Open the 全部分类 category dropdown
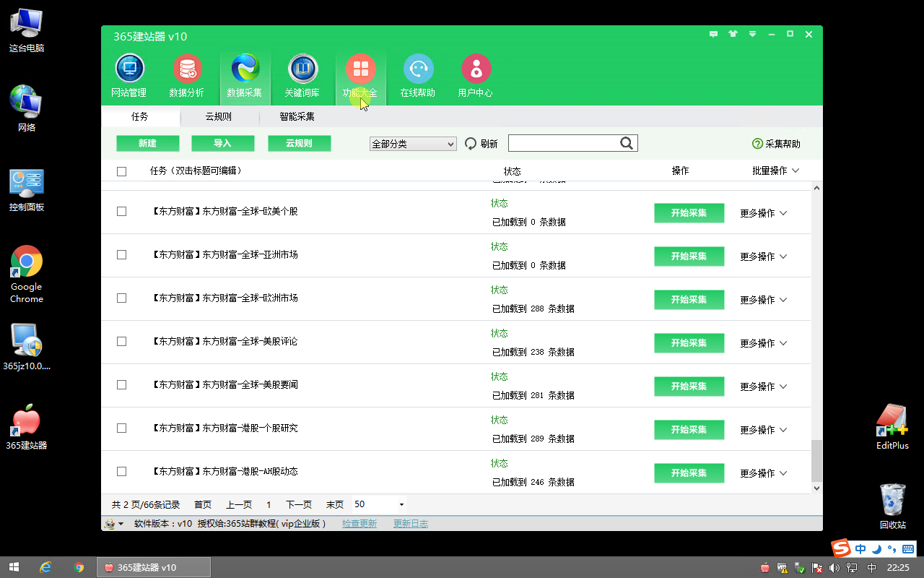This screenshot has width=924, height=578. coord(413,144)
